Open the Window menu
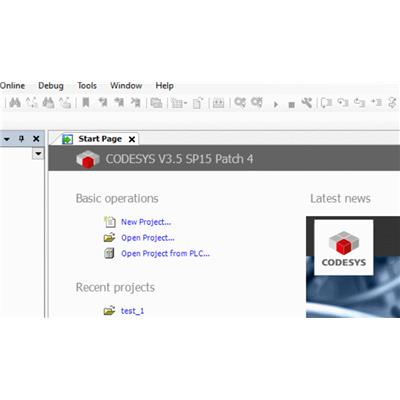 126,86
